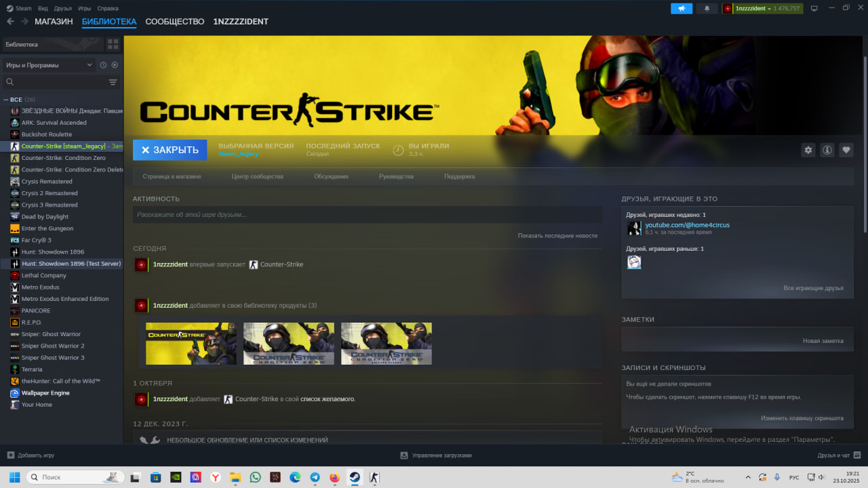Open the 'Вид' menu
The image size is (868, 488).
point(43,8)
